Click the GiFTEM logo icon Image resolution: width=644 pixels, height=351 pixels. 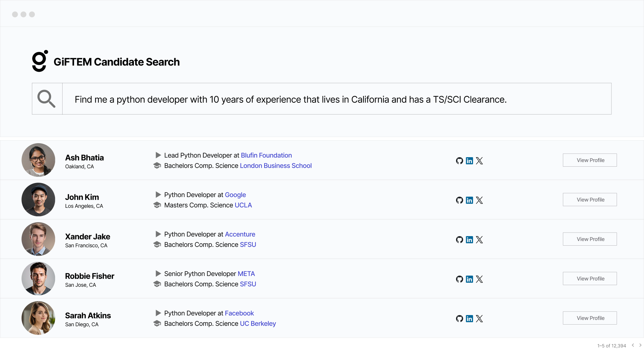(x=40, y=61)
